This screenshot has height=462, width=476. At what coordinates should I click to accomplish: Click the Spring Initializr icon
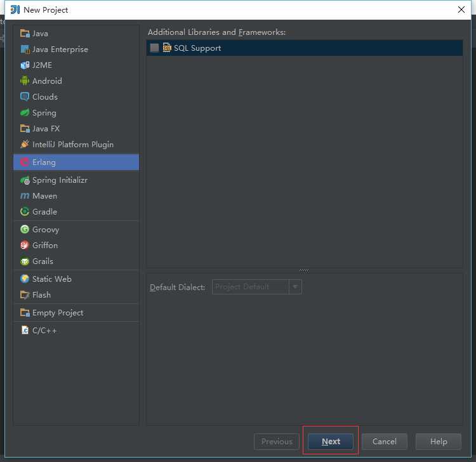click(25, 180)
